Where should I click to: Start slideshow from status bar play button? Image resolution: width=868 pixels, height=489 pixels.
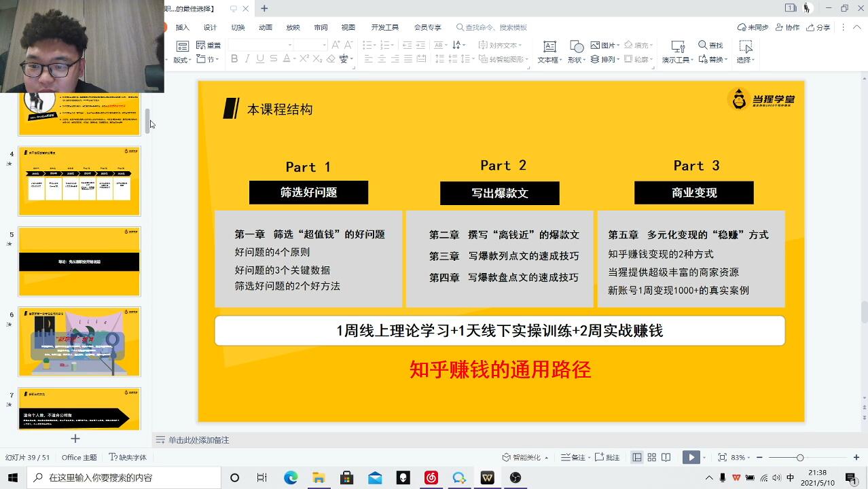691,457
